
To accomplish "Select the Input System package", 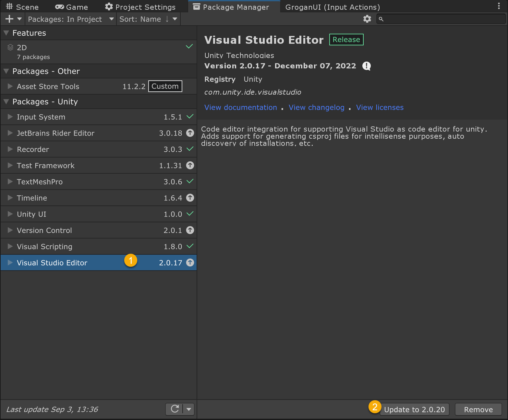I will tap(99, 117).
